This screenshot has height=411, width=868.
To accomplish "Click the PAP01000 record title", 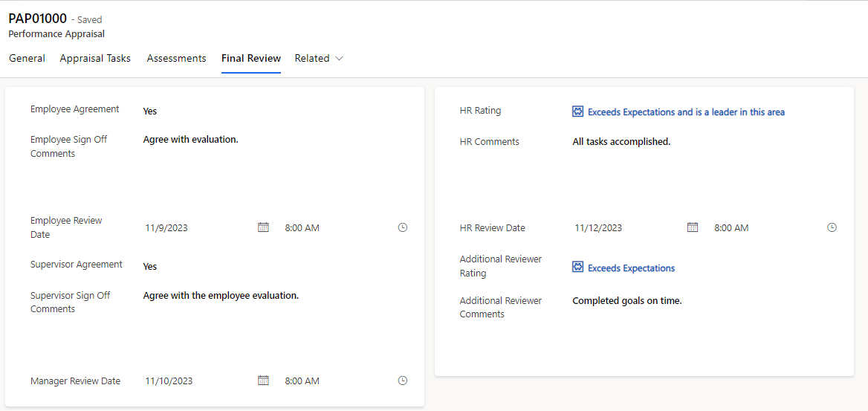I will [x=38, y=19].
